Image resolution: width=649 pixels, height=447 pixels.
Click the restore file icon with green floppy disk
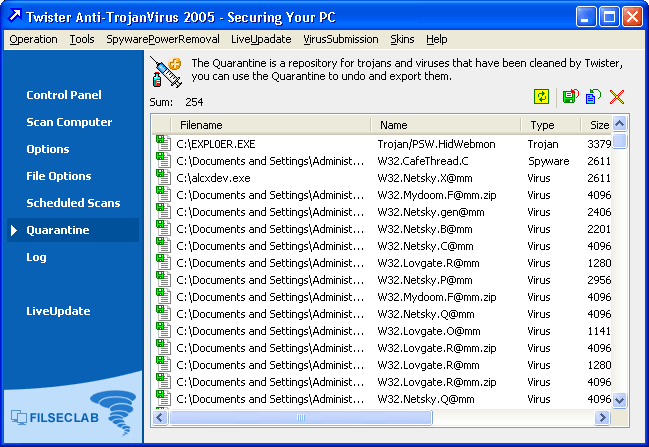pos(570,97)
